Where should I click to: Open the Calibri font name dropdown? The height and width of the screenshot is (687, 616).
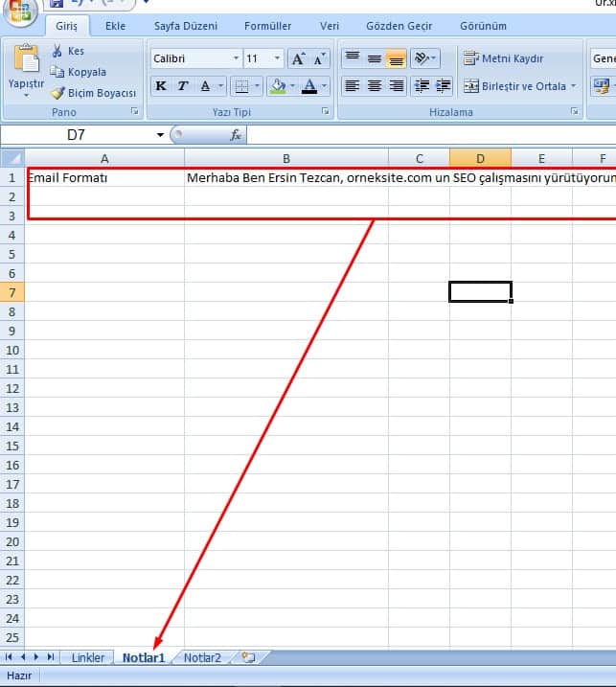tap(236, 59)
